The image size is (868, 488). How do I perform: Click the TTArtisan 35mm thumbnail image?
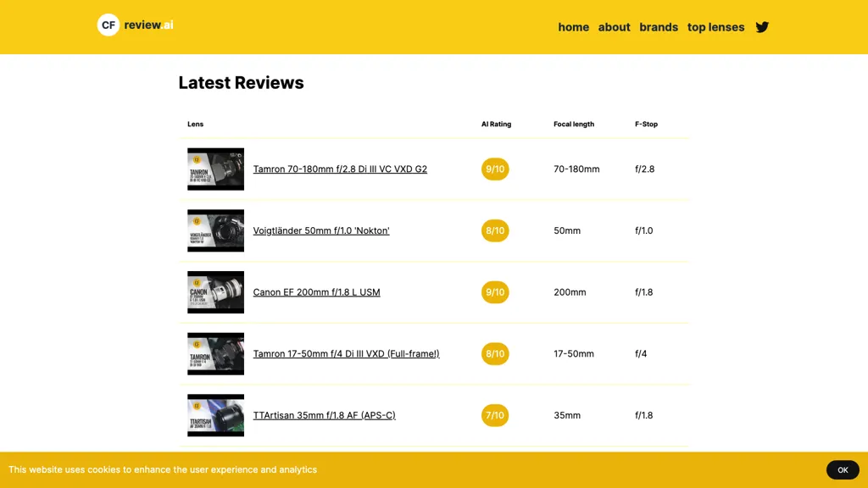tap(215, 415)
